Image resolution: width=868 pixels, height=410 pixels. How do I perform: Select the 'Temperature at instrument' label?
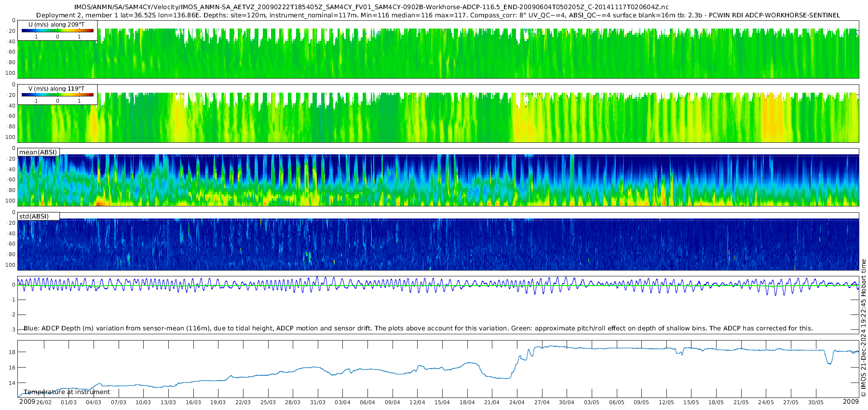pyautogui.click(x=67, y=392)
